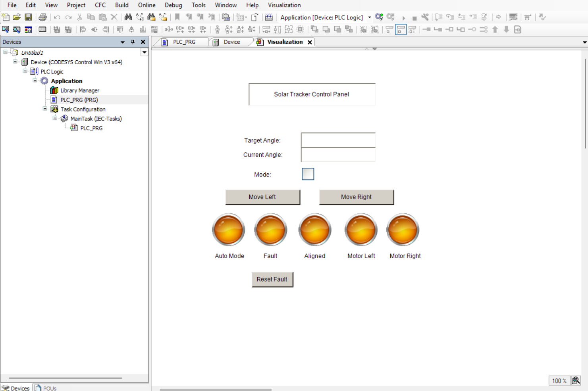Open the Application [Device: PLC Logic] dropdown
Screen dimensions: 588x391
(x=369, y=17)
